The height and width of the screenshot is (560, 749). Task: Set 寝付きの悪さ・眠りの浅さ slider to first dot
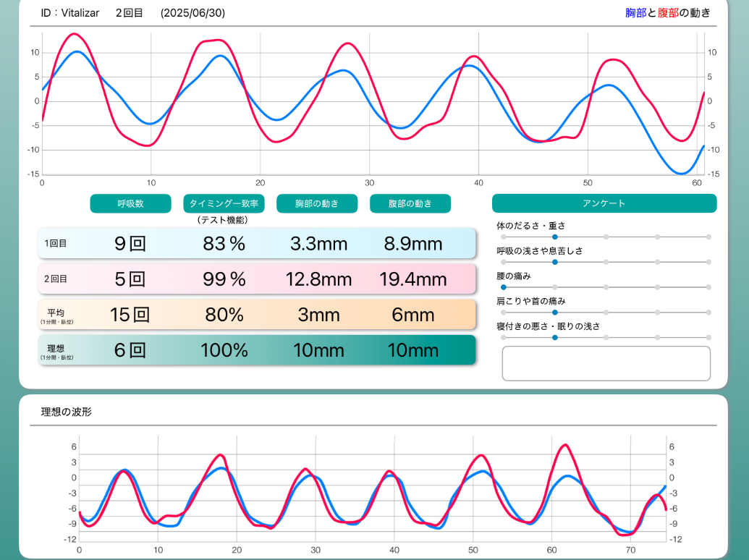coord(504,338)
